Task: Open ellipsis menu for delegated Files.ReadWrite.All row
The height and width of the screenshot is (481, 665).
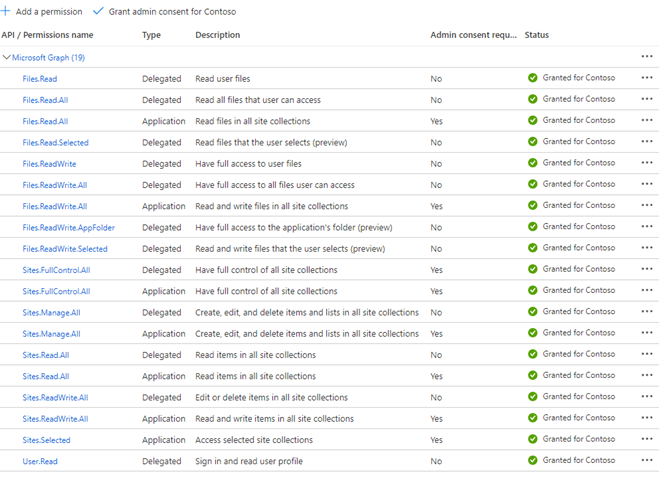Action: click(647, 184)
